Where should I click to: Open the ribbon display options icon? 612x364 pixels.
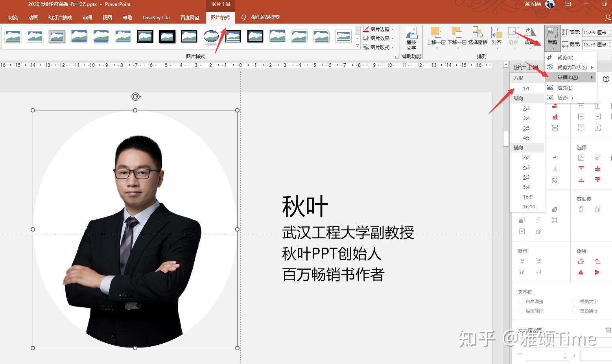[x=568, y=4]
